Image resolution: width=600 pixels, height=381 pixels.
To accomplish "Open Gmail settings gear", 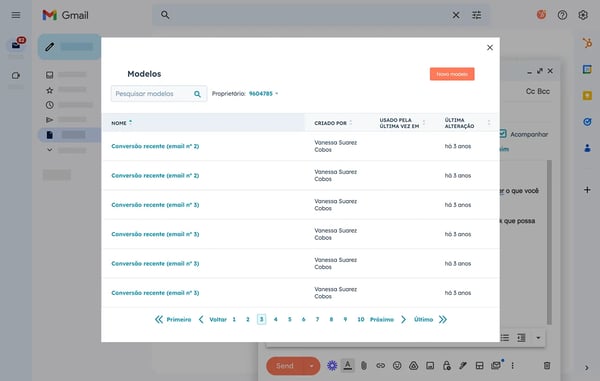I will pos(583,15).
